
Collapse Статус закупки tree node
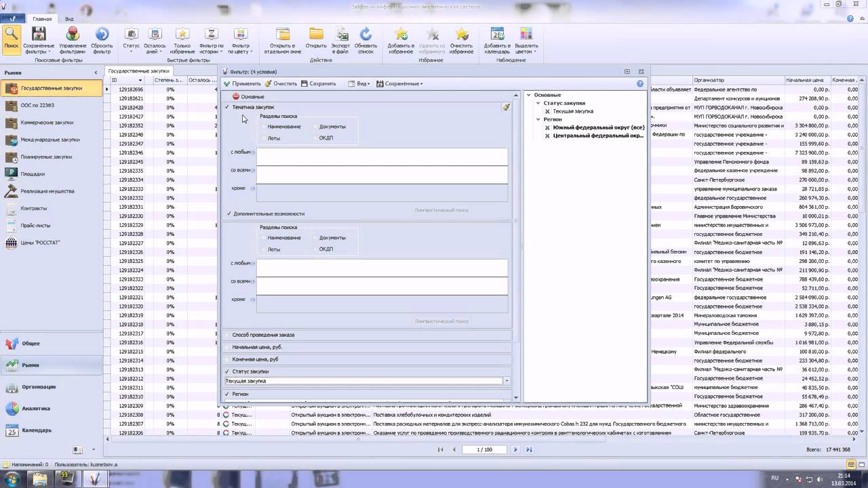click(538, 103)
